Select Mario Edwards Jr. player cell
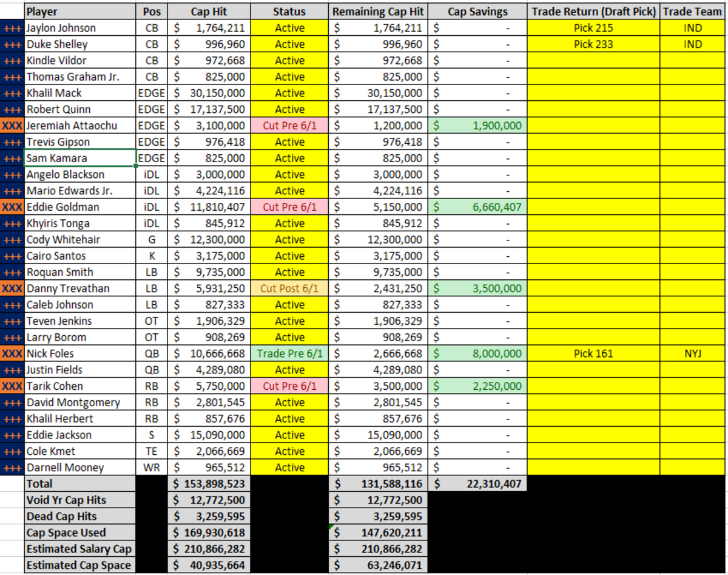The height and width of the screenshot is (575, 728). coord(80,191)
